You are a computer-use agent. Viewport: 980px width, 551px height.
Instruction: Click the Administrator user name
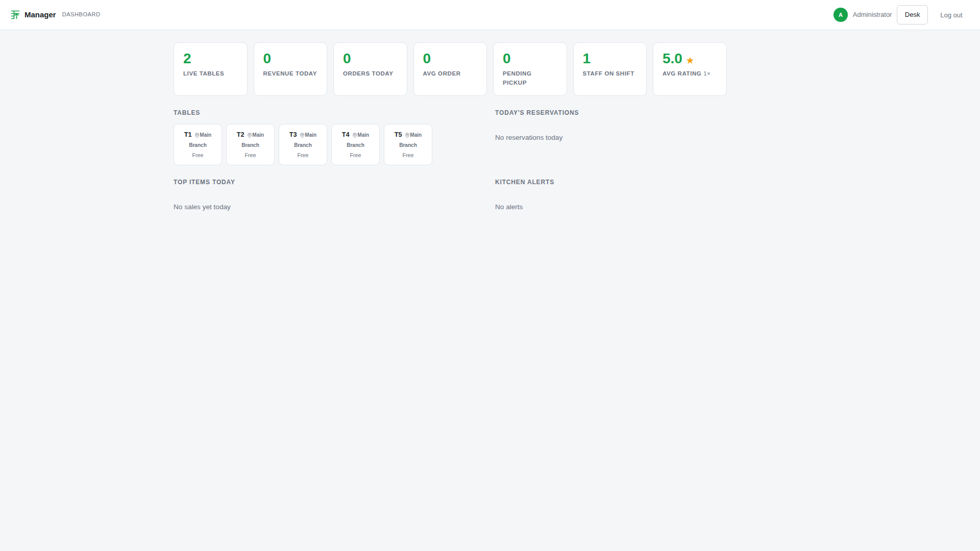(x=872, y=15)
